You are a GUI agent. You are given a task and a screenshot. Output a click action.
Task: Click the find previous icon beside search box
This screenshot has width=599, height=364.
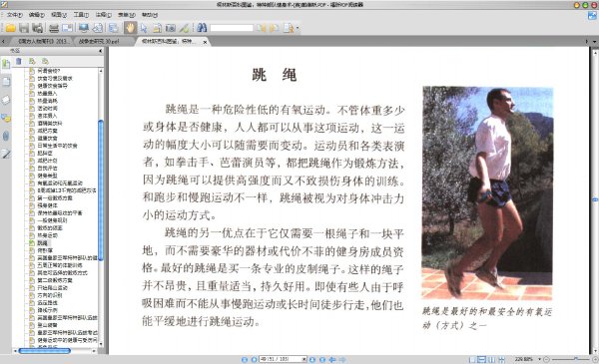pyautogui.click(x=262, y=28)
